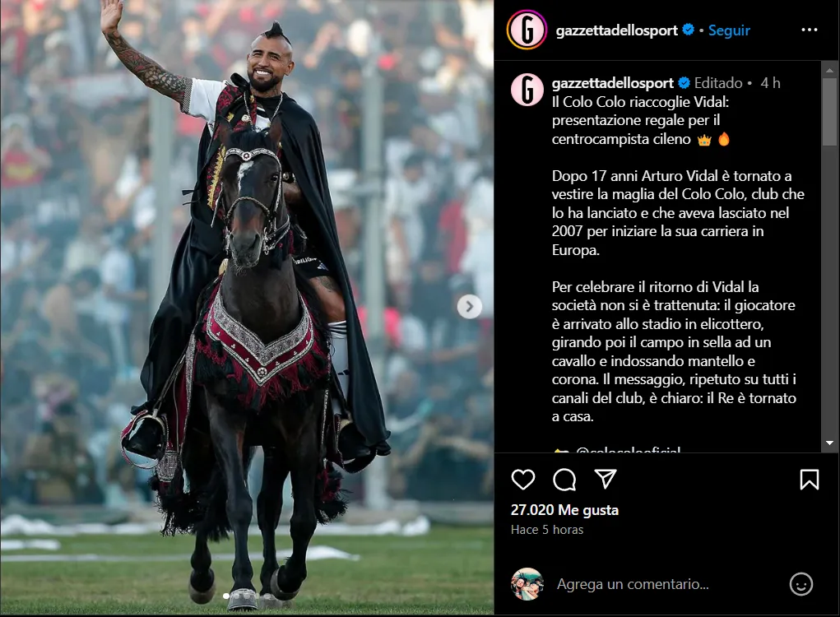This screenshot has height=617, width=840.
Task: Click the Hace 5 horas timestamp
Action: [x=547, y=530]
